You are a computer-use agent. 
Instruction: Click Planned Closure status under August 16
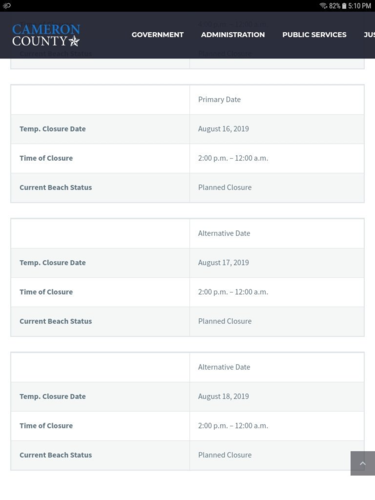coord(225,187)
